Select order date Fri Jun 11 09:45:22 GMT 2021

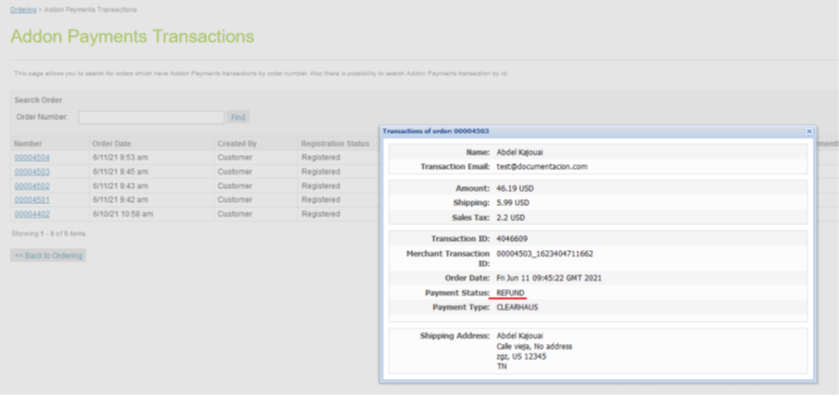(x=549, y=278)
